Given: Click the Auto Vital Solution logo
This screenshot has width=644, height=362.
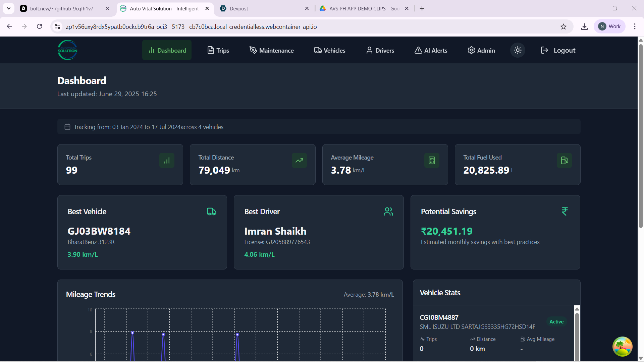Looking at the screenshot, I should click(x=67, y=50).
